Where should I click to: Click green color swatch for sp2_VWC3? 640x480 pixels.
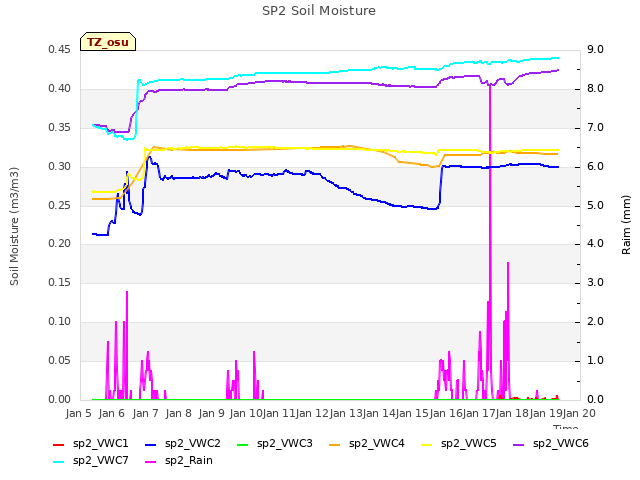coord(242,445)
